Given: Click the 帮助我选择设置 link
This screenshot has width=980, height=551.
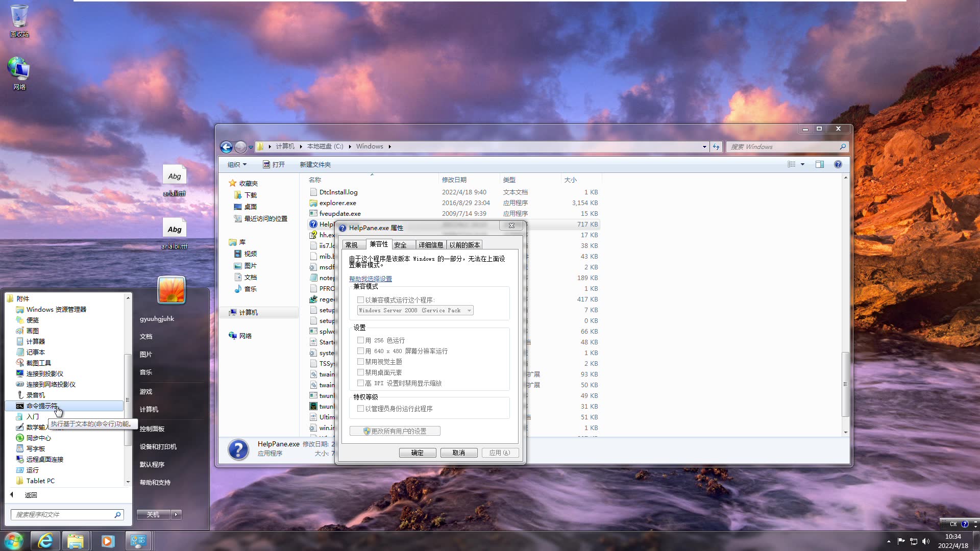Looking at the screenshot, I should pyautogui.click(x=370, y=279).
